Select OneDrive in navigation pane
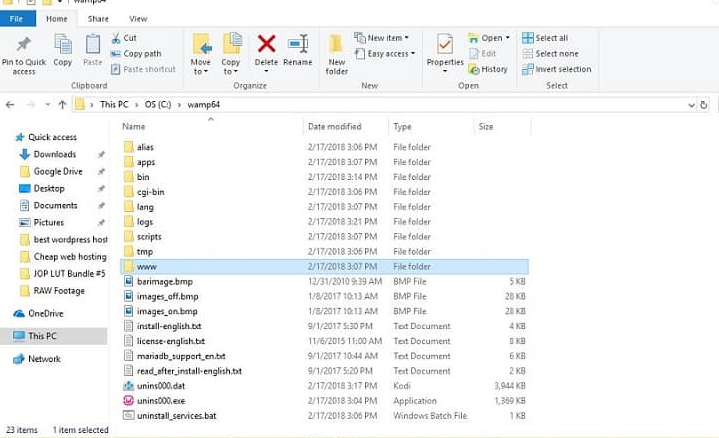Viewport: 719px width, 438px height. point(39,314)
